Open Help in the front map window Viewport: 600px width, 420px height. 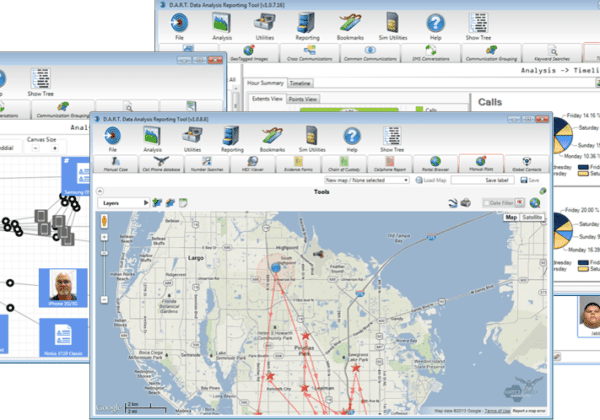352,139
